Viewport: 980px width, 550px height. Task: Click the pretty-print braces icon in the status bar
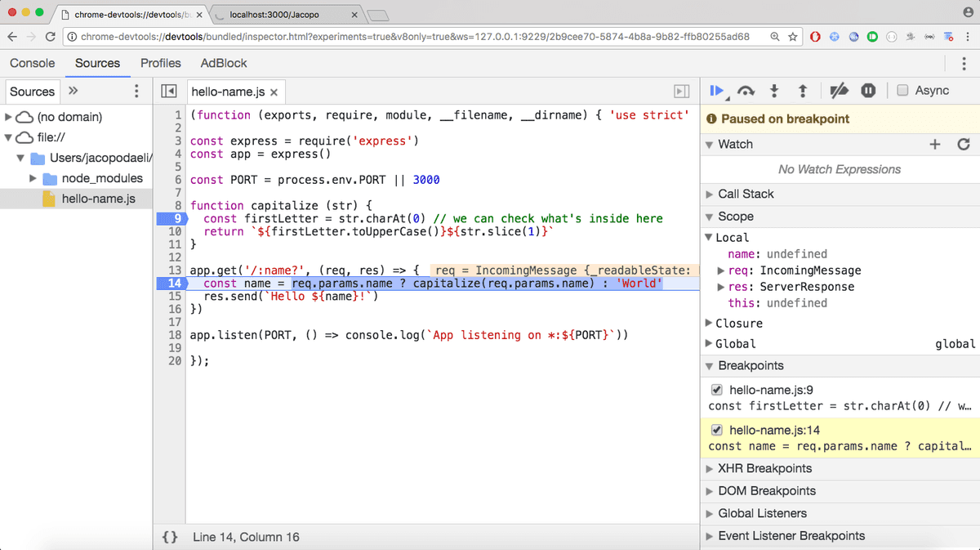(x=170, y=537)
